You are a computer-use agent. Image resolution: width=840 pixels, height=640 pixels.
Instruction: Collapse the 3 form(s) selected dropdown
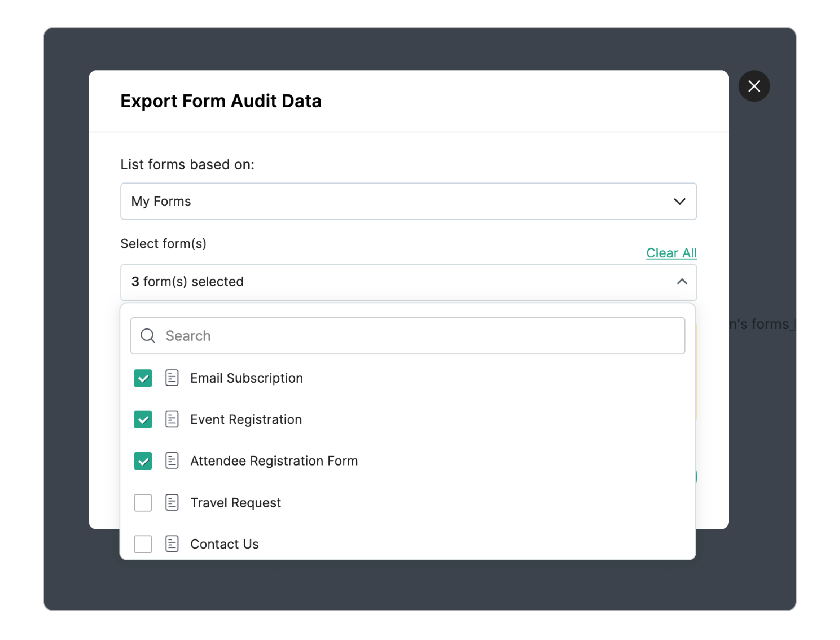point(408,282)
